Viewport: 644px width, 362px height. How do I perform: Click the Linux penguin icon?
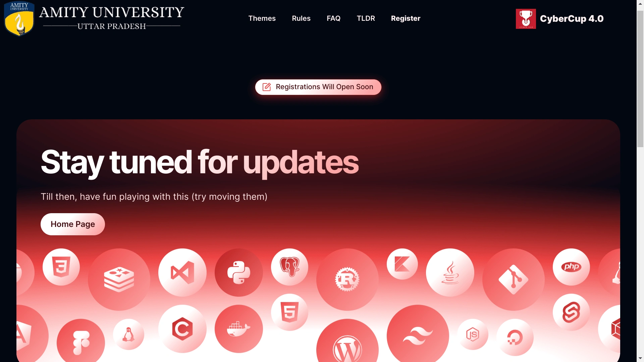tap(129, 334)
